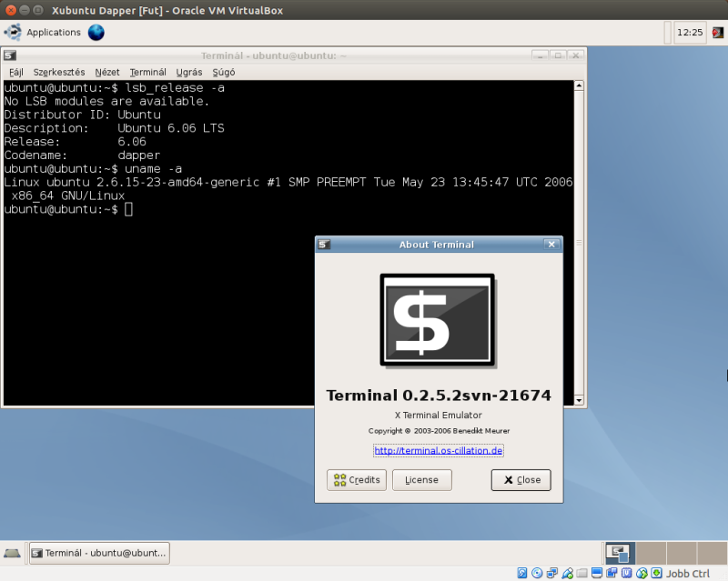Click the terminal scrollbar up arrow
Screen dimensions: 728x581
pos(579,85)
